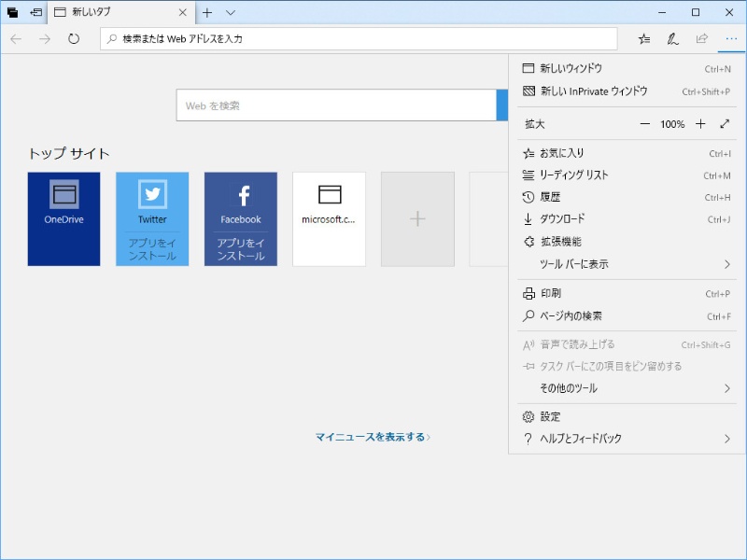This screenshot has height=560, width=747.
Task: Show the tabs you've set aside icon
Action: tap(12, 12)
